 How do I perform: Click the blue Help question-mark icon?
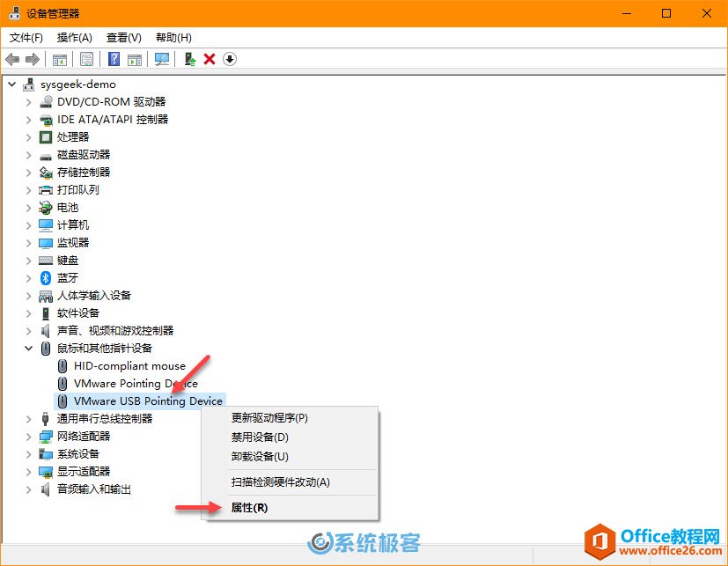point(114,59)
